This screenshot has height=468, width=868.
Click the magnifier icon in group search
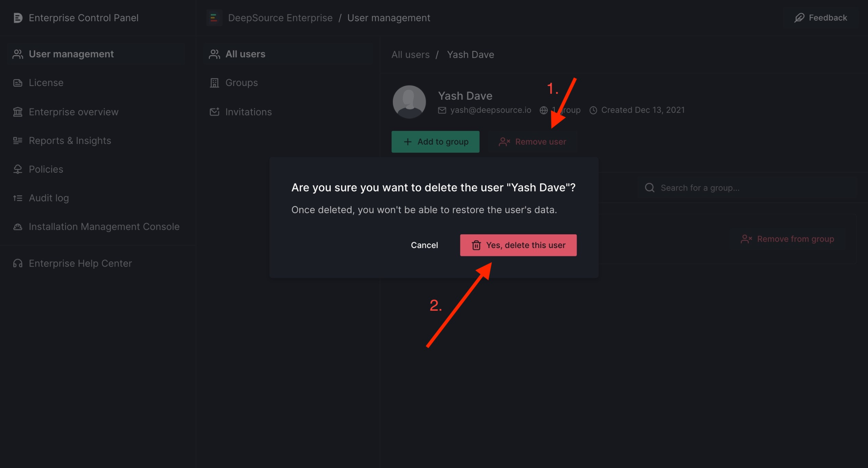pyautogui.click(x=650, y=187)
